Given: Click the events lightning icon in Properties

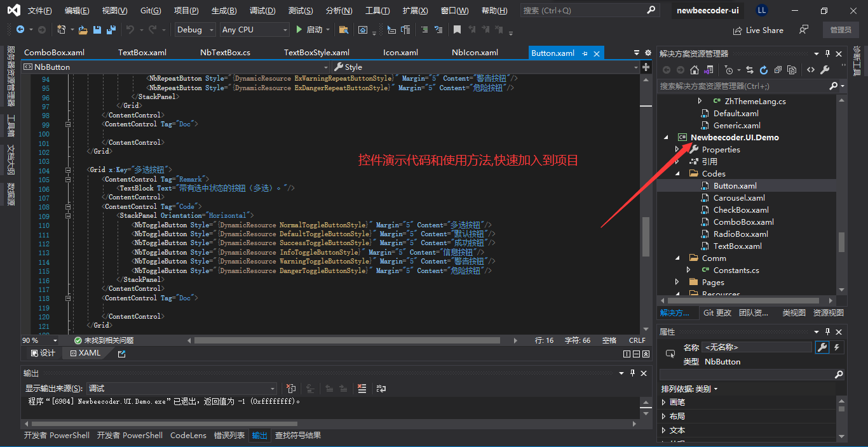Looking at the screenshot, I should click(837, 347).
